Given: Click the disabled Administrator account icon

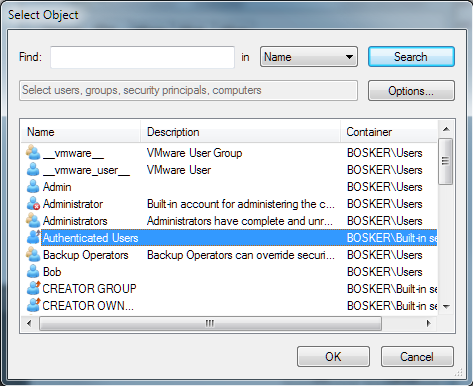Looking at the screenshot, I should point(33,204).
